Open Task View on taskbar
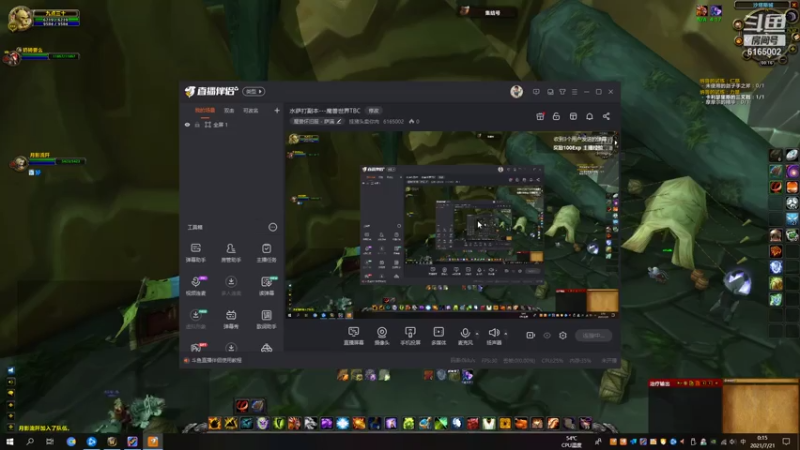Image resolution: width=800 pixels, height=450 pixels. pos(49,442)
